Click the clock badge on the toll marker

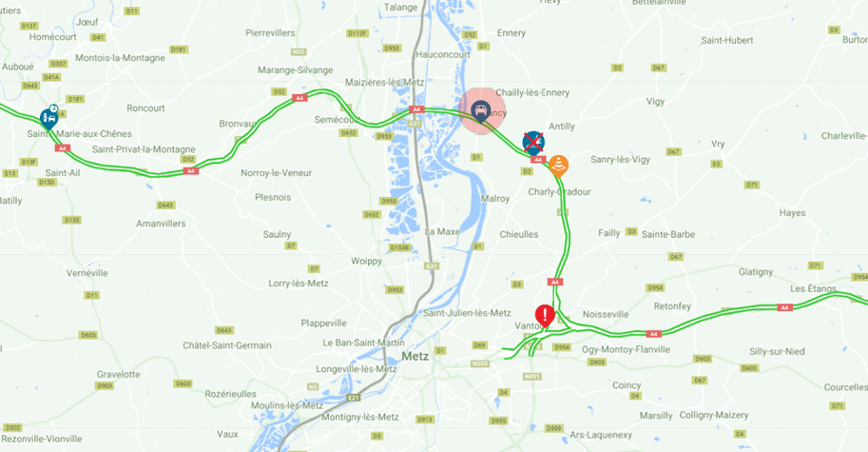click(53, 108)
